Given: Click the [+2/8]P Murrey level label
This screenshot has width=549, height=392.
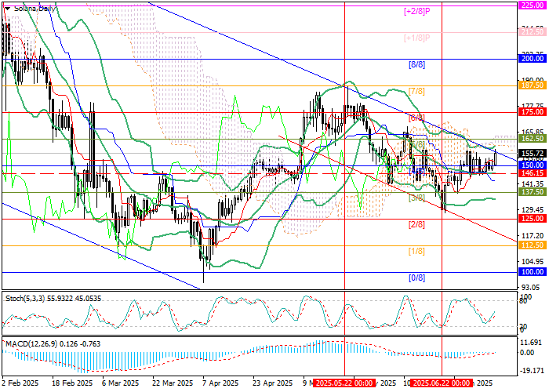Looking at the screenshot, I should pyautogui.click(x=418, y=11).
